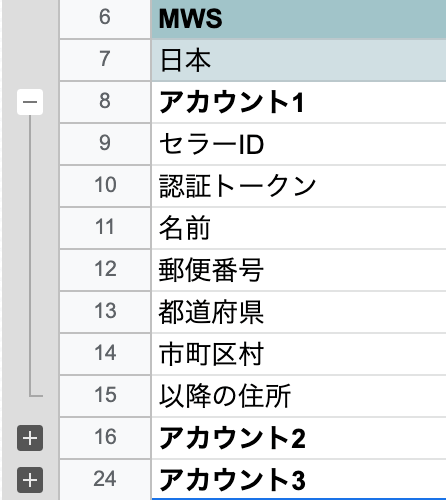Click the MWS header cell
The height and width of the screenshot is (500, 446).
pyautogui.click(x=299, y=19)
